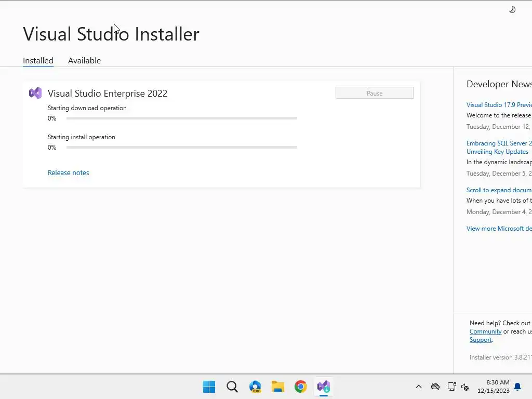Launch Microsoft Edge Preview from taskbar

(255, 387)
